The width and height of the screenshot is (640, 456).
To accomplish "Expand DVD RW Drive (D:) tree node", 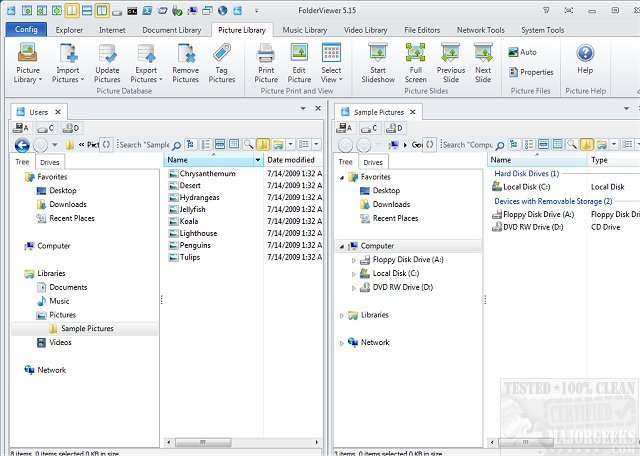I will point(354,288).
